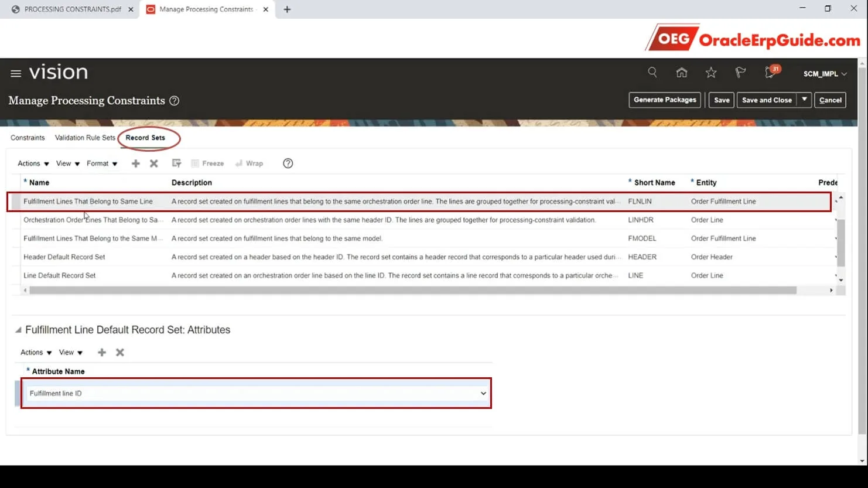Open the Watchlist flag icon
The height and width of the screenshot is (488, 868).
(x=740, y=73)
